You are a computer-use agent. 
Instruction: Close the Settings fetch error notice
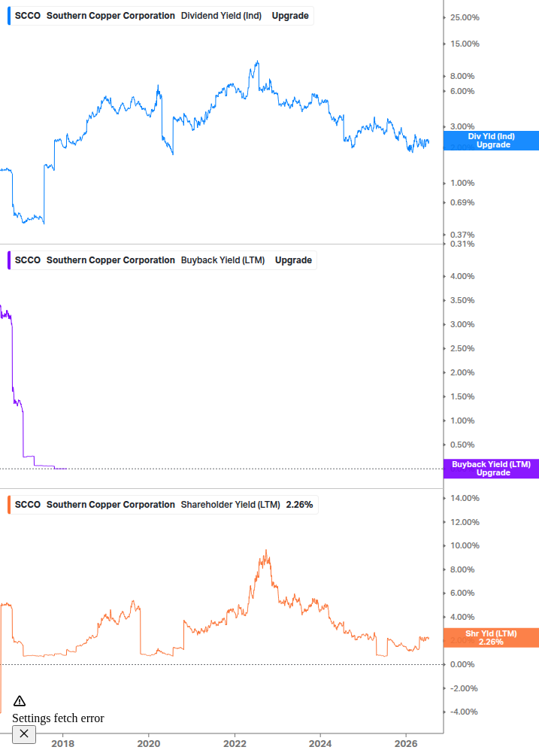tap(24, 734)
